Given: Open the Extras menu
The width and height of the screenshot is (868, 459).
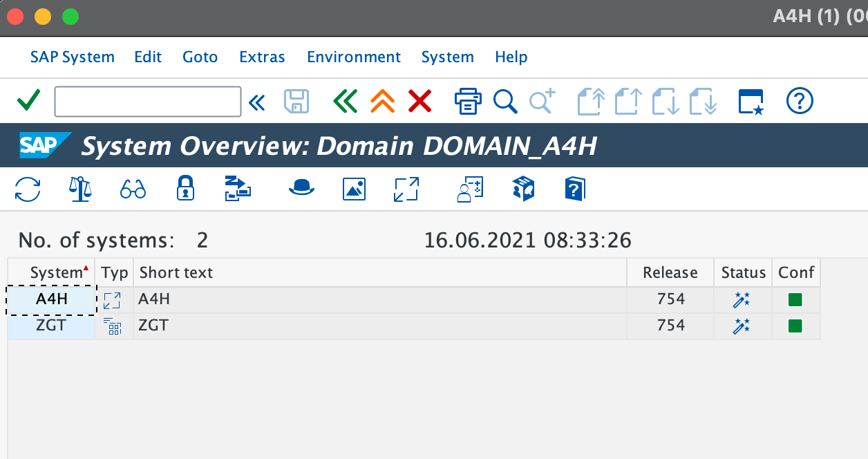Looking at the screenshot, I should pyautogui.click(x=262, y=57).
